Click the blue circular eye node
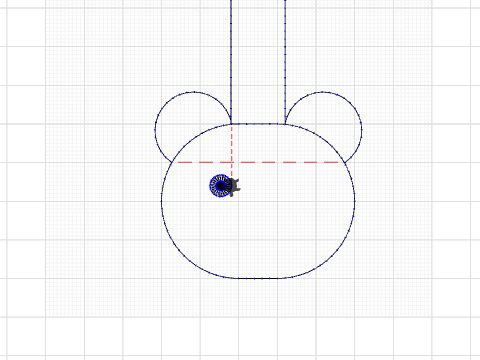Image resolution: width=480 pixels, height=360 pixels. point(221,186)
